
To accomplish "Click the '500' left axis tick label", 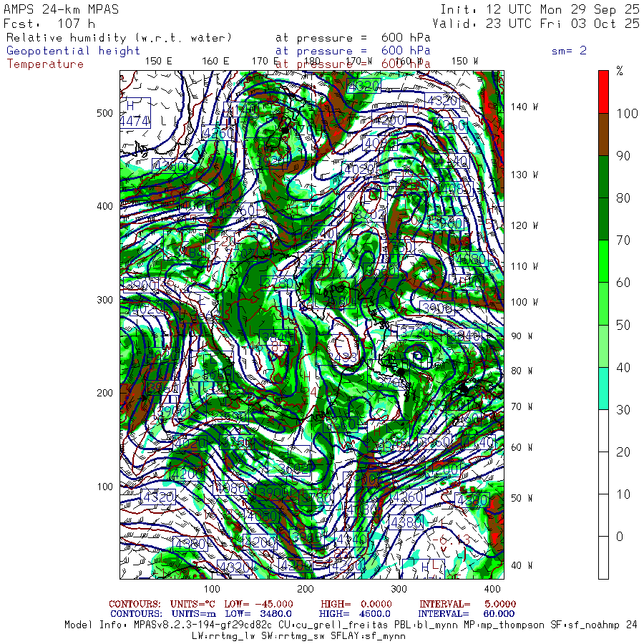I will point(104,113).
